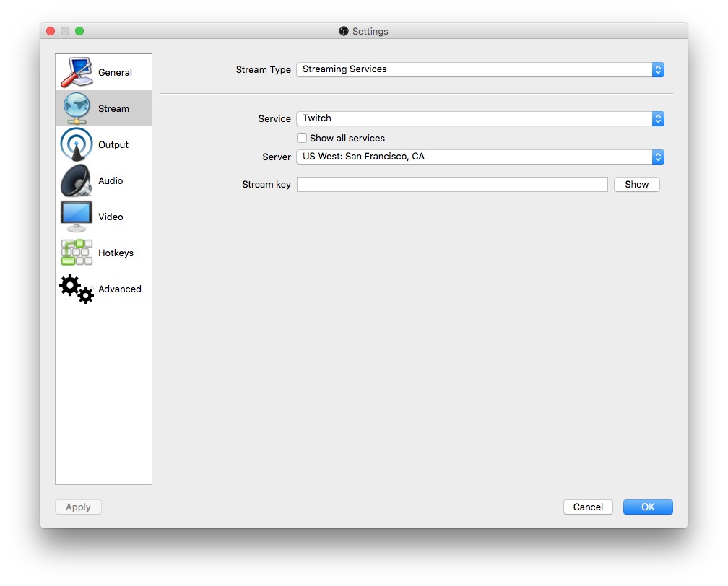The height and width of the screenshot is (586, 728).
Task: Open the Video monitor icon
Action: [77, 217]
